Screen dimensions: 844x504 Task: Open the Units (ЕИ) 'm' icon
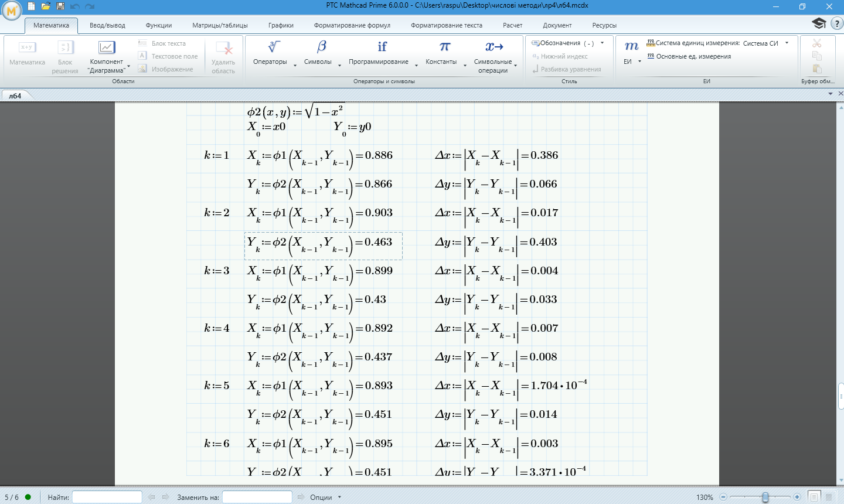coord(631,47)
